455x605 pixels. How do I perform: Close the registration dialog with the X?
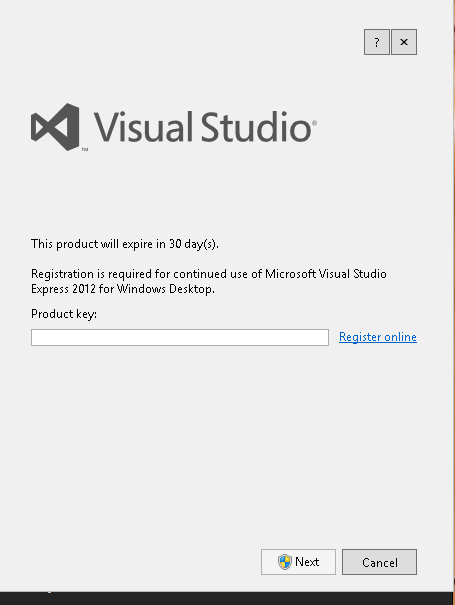click(x=404, y=42)
